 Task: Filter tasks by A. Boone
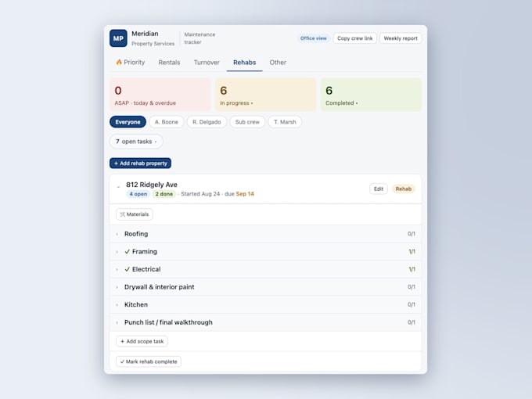tap(166, 122)
